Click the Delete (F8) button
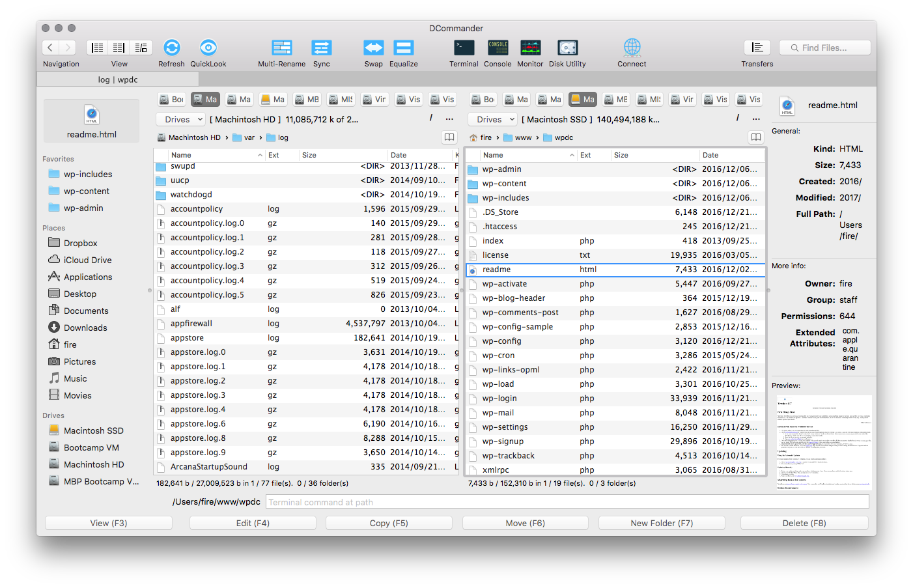Viewport: 913px width, 588px height. (x=804, y=523)
